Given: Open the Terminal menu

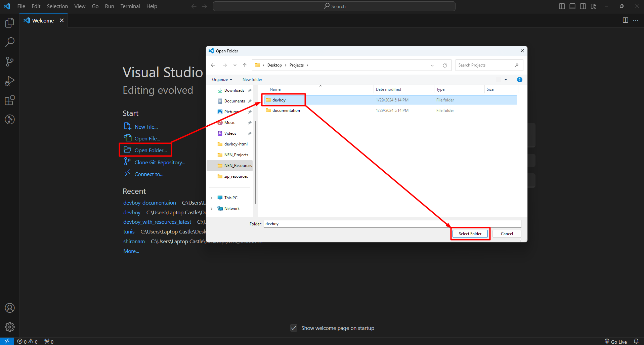Looking at the screenshot, I should coord(130,6).
